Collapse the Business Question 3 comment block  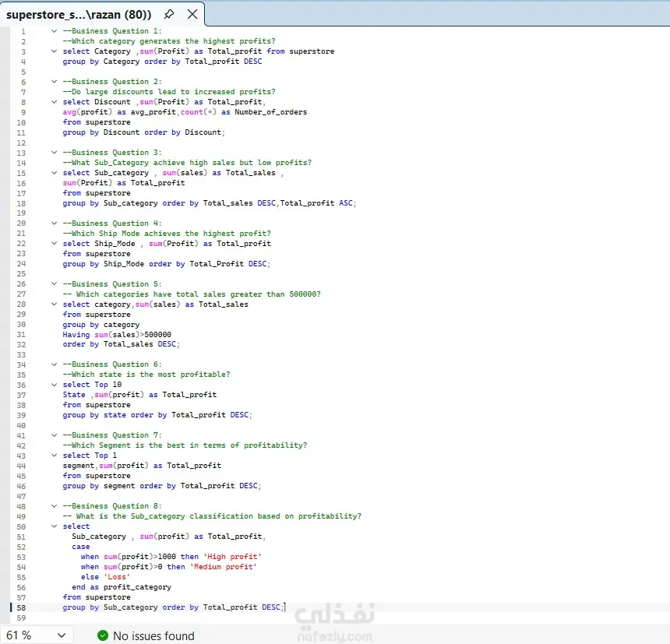[x=55, y=153]
